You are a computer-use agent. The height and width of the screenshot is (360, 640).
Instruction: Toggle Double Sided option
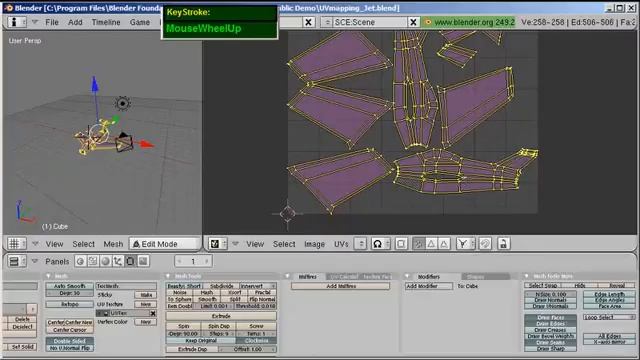(x=69, y=341)
